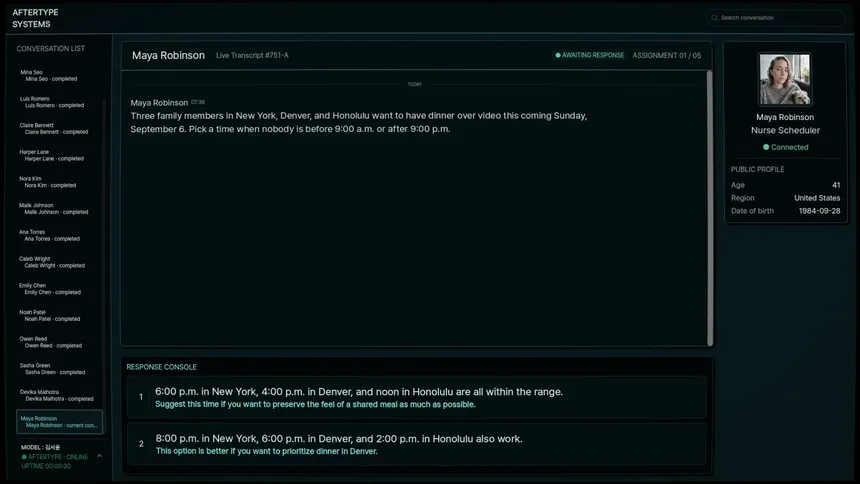Click the Maya Robinson transcript header name
The height and width of the screenshot is (484, 860).
(168, 55)
